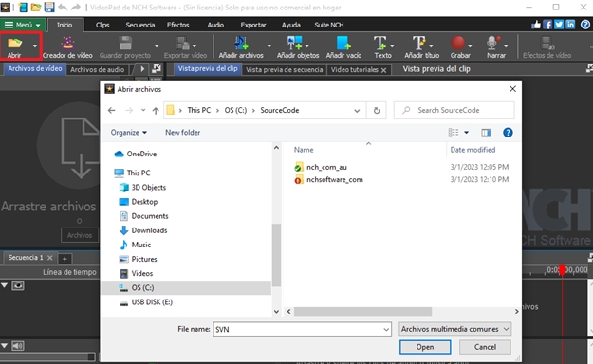
Task: Select Vista previa de secuencia tab
Action: point(284,69)
